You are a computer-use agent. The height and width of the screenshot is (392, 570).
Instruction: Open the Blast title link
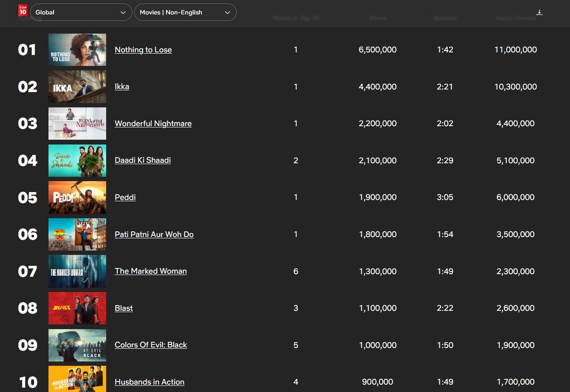coord(124,308)
